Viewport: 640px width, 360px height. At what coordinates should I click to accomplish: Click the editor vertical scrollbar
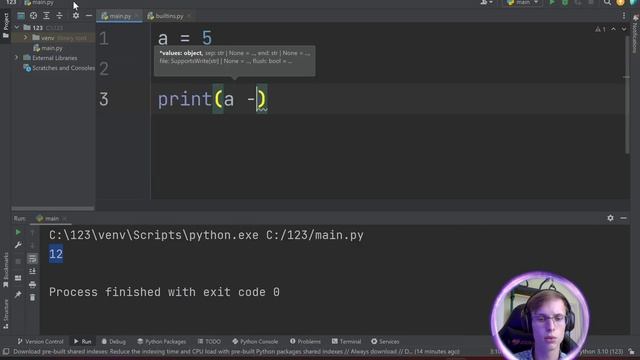(627, 95)
